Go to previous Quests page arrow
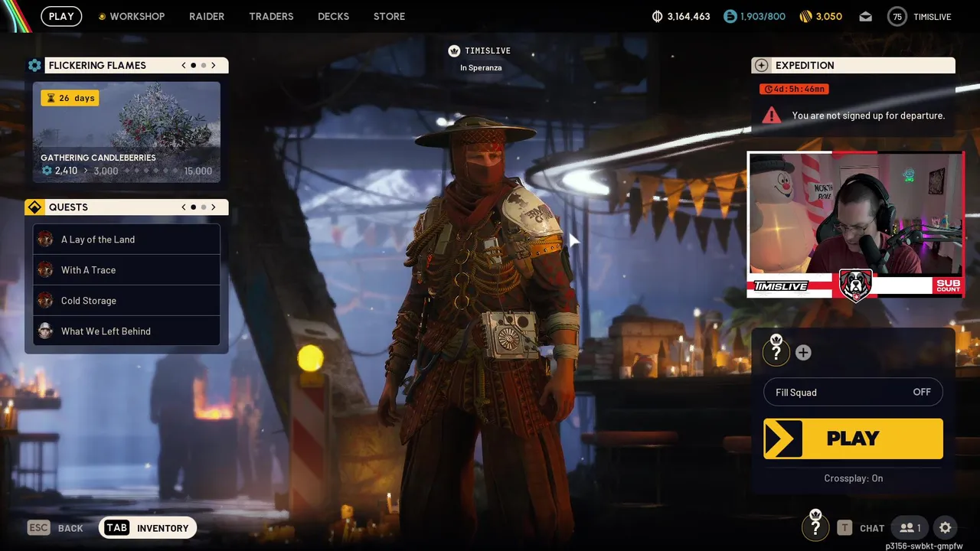The width and height of the screenshot is (980, 551). [x=184, y=207]
